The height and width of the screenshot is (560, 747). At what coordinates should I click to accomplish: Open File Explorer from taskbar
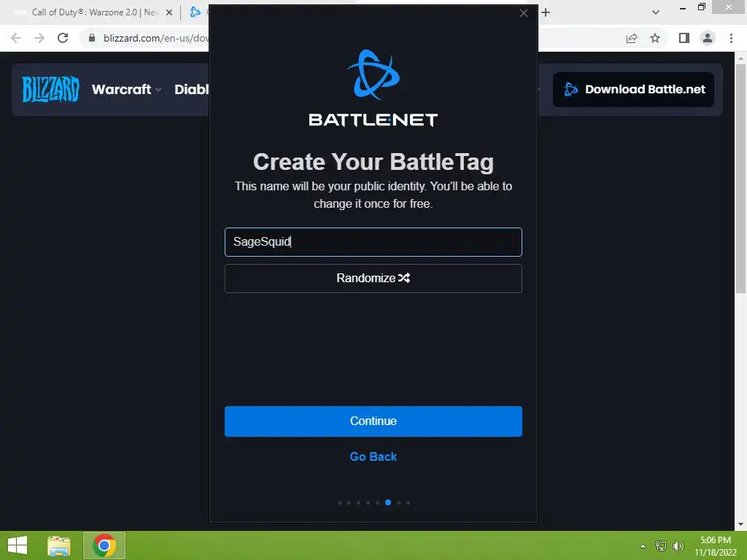[59, 545]
